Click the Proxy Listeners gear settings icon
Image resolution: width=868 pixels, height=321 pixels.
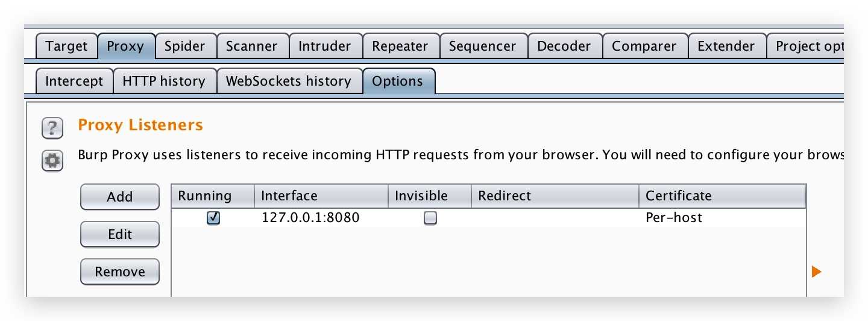(52, 160)
